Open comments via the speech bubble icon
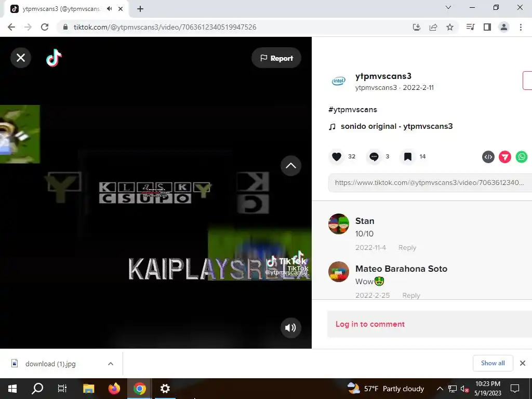The image size is (532, 399). (x=374, y=157)
